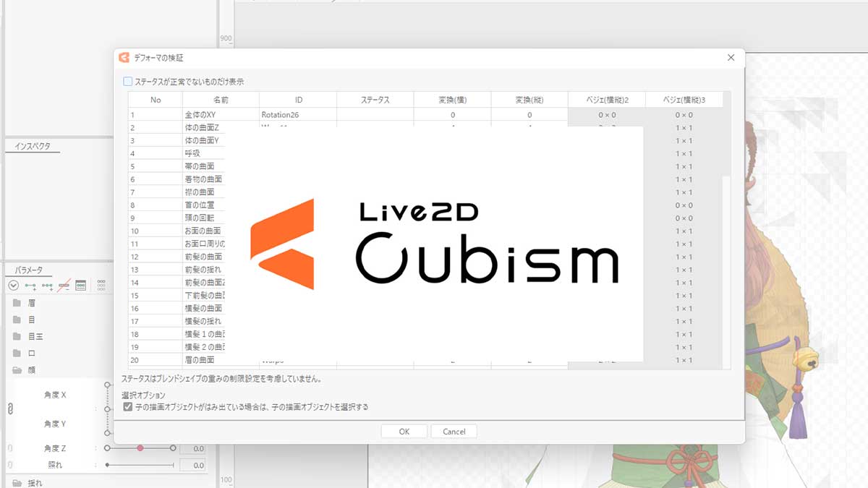The image size is (868, 488).
Task: Select the 体の曲面Z deformer name
Action: (x=202, y=127)
